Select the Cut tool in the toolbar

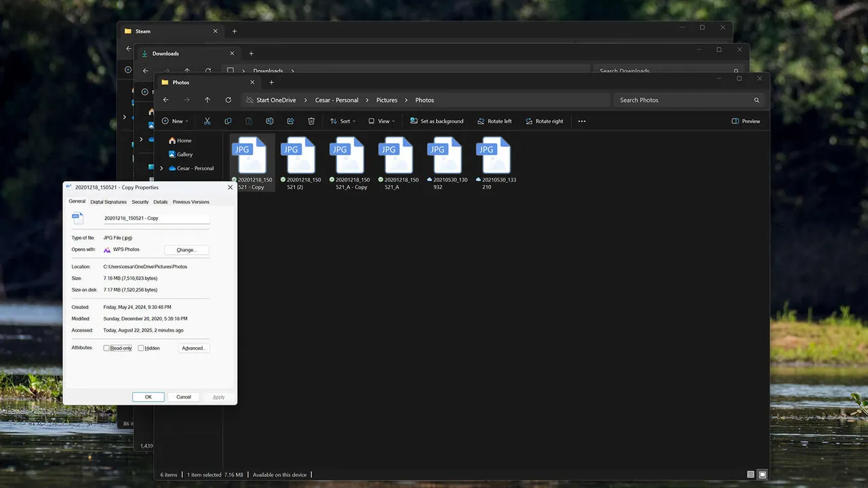tap(207, 121)
